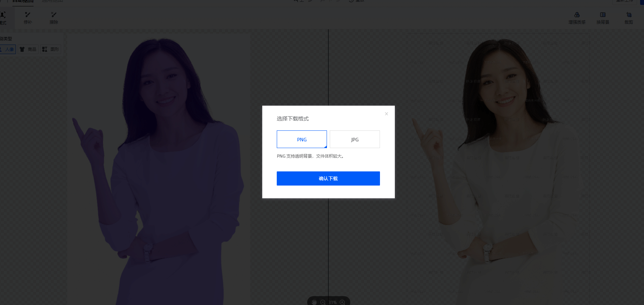Open the 换背景 change background tool
The image size is (644, 305).
coord(603,18)
